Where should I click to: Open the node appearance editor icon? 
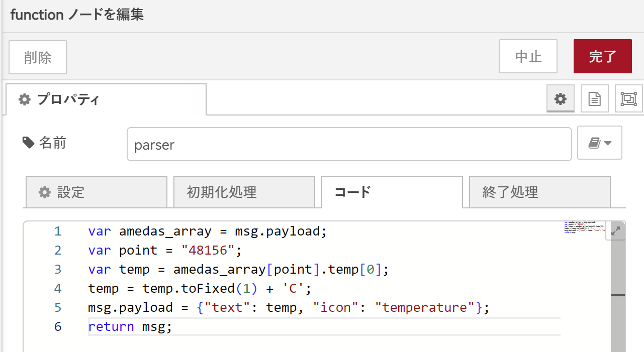coord(628,98)
